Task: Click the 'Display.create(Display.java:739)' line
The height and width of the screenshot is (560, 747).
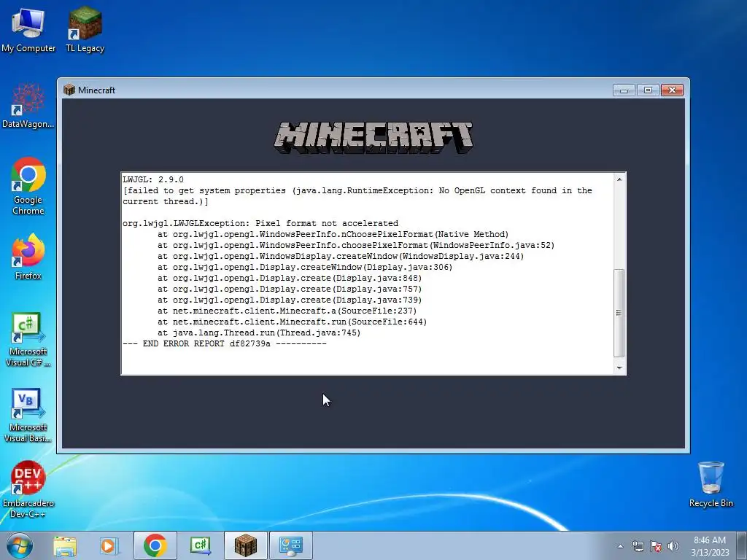Action: (x=290, y=300)
